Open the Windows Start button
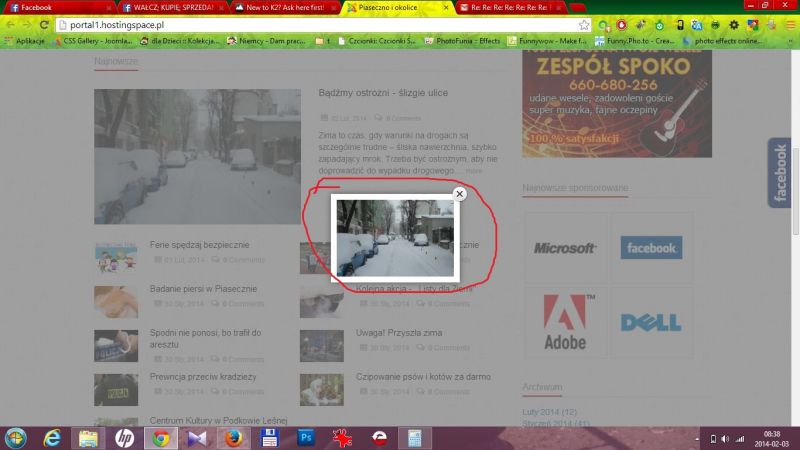The width and height of the screenshot is (800, 450). (16, 439)
